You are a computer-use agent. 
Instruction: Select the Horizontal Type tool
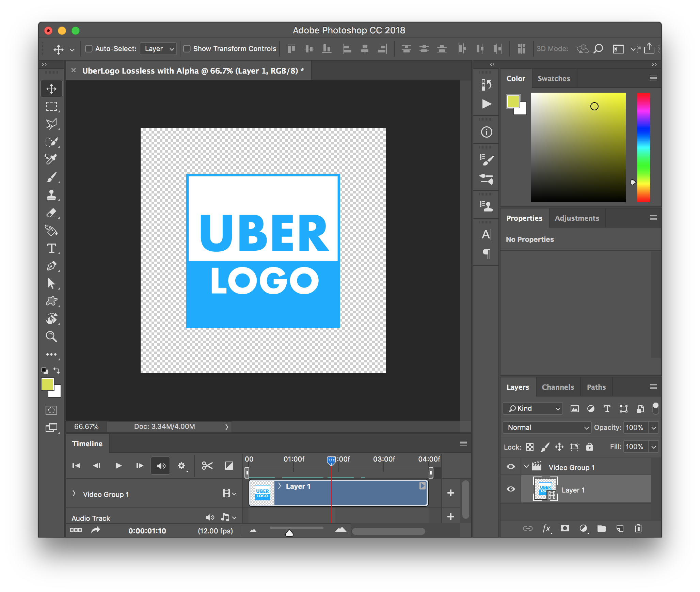[x=51, y=248]
